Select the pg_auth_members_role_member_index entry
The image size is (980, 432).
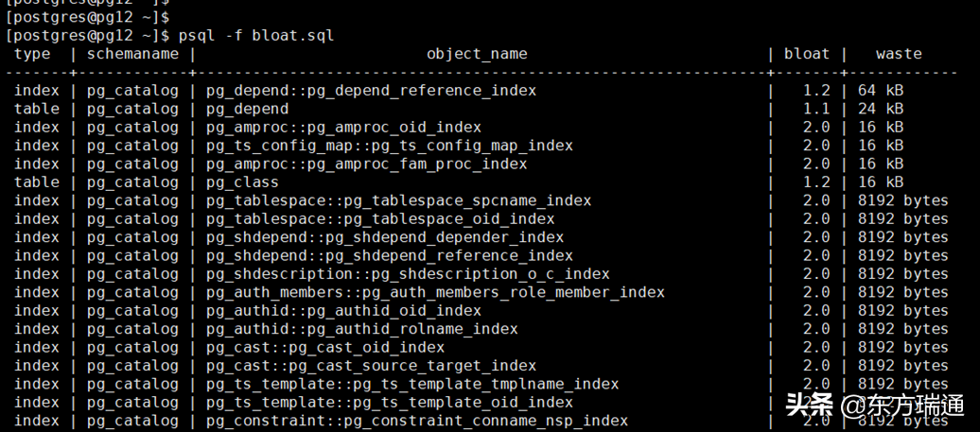coord(435,292)
